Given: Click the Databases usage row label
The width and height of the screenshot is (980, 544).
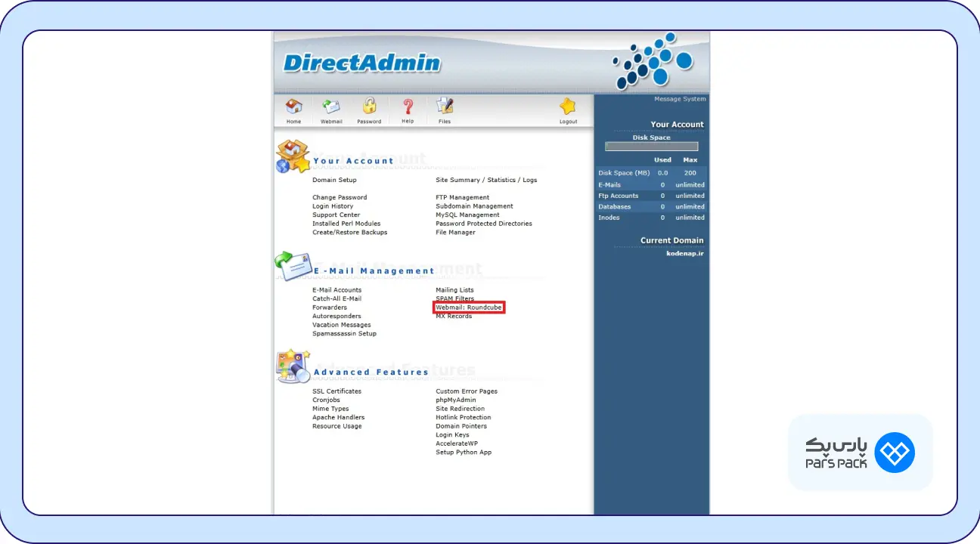Looking at the screenshot, I should coord(614,206).
